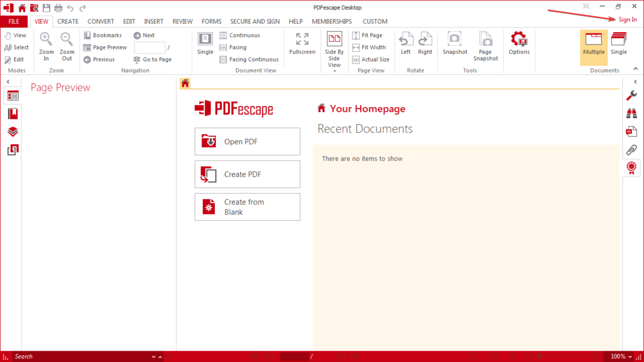This screenshot has width=644, height=362.
Task: Choose the Select text tool
Action: point(17,47)
